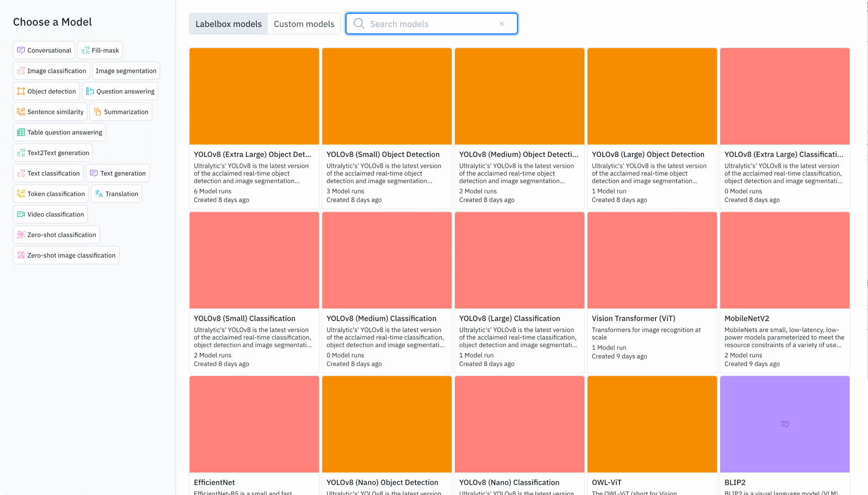Toggle the Token classification filter

point(51,194)
